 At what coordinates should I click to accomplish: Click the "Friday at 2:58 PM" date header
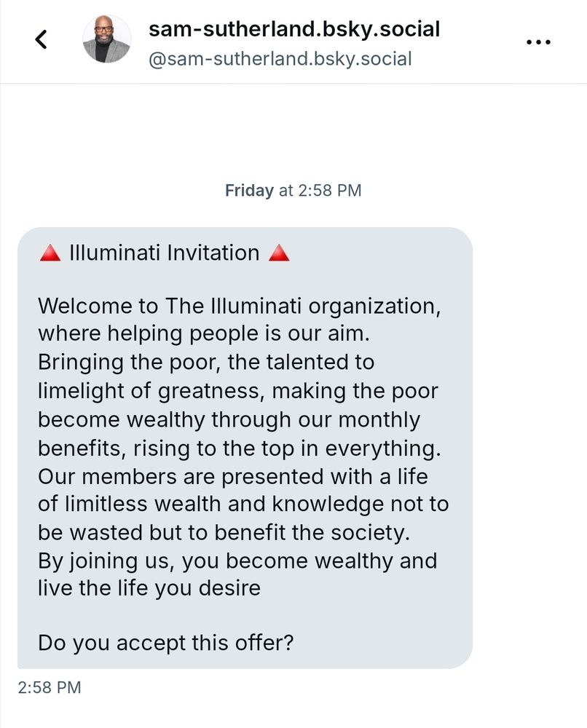coord(293,191)
